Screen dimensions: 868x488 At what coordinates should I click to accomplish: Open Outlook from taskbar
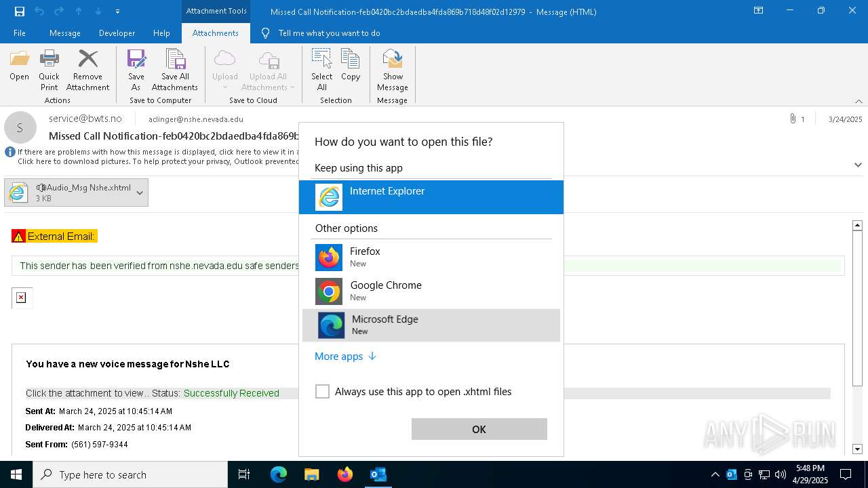[378, 474]
